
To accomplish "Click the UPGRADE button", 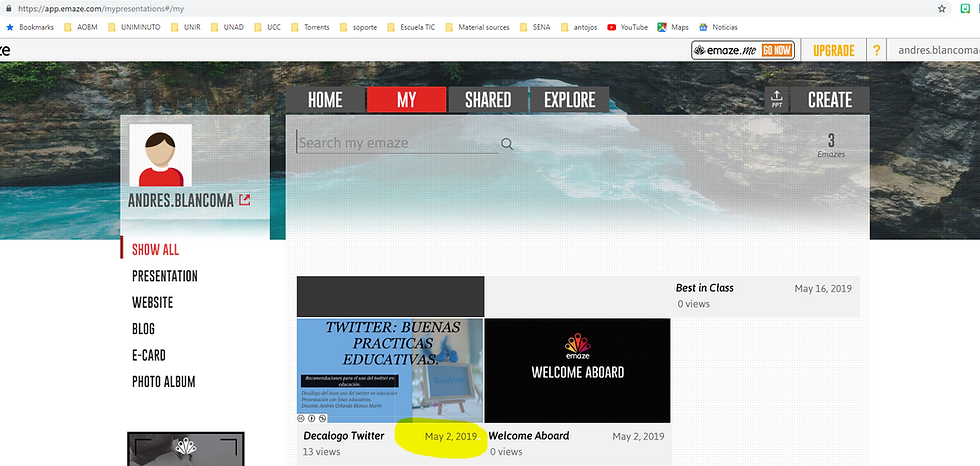I will (834, 51).
